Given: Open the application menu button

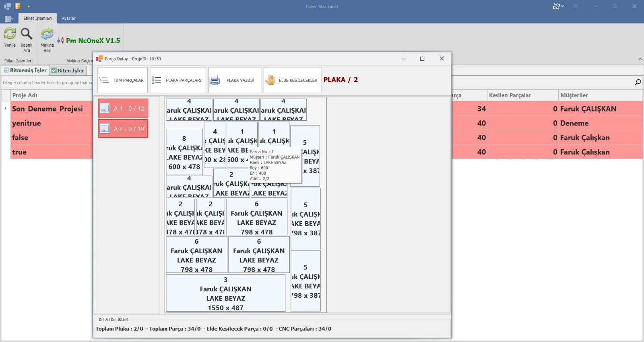Looking at the screenshot, I should pyautogui.click(x=9, y=19).
